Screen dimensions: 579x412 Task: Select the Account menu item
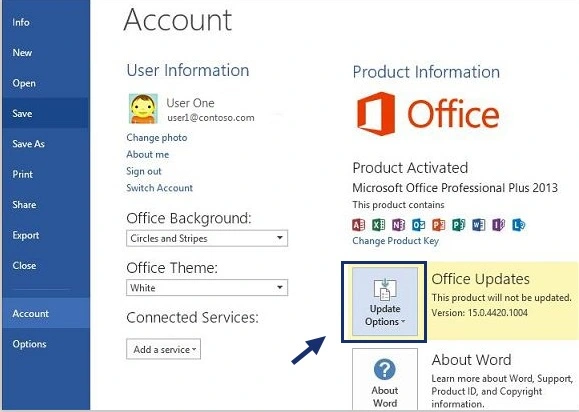[x=46, y=313]
